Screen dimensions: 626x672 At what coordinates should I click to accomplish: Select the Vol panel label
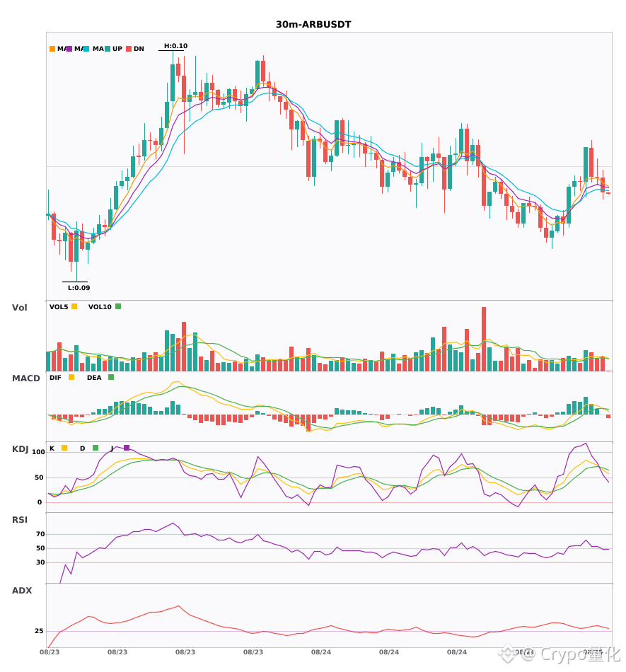point(19,308)
